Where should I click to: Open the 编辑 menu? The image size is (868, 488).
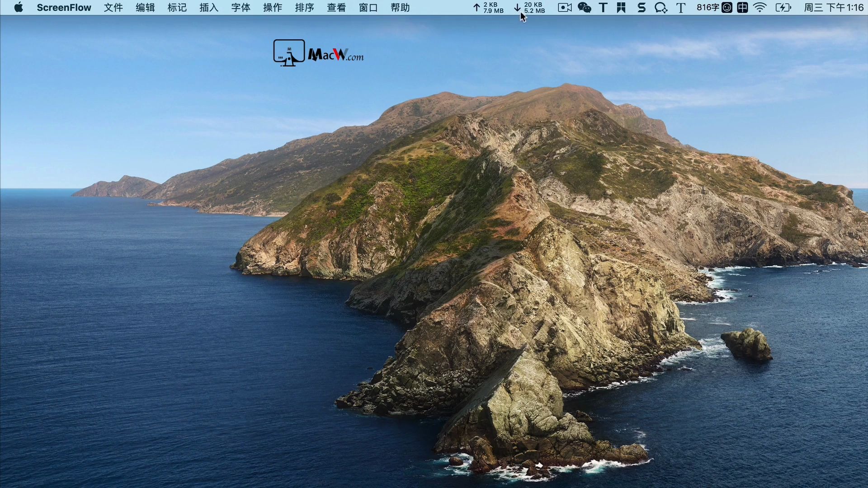point(145,8)
